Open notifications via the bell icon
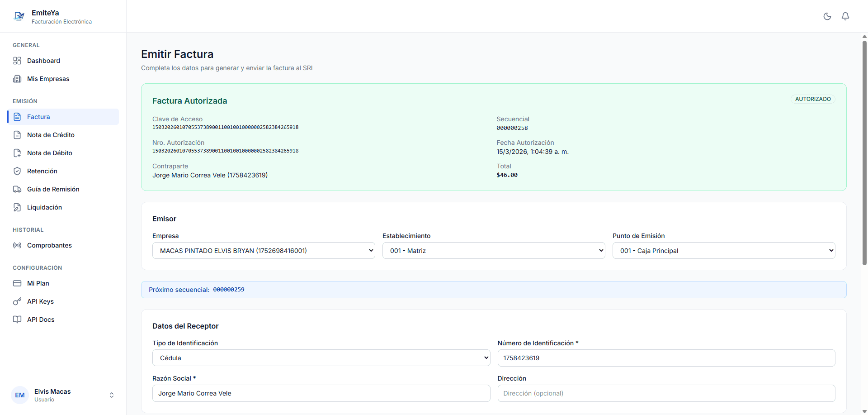Viewport: 868px width, 415px height. coord(845,16)
